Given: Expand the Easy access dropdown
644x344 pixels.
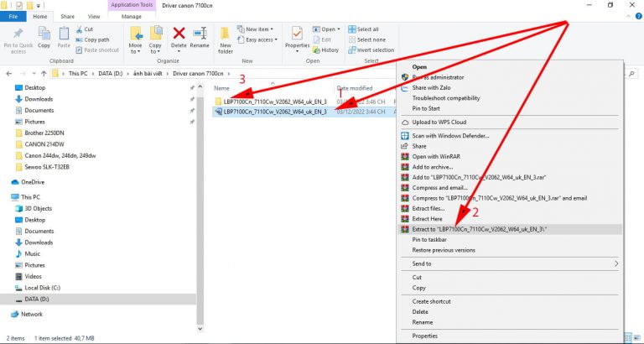Looking at the screenshot, I should (262, 39).
